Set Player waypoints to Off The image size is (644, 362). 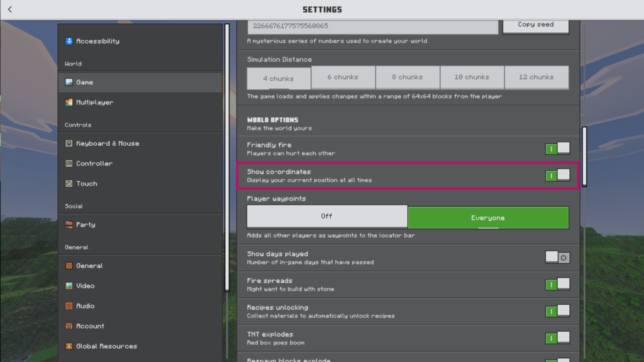click(x=327, y=216)
